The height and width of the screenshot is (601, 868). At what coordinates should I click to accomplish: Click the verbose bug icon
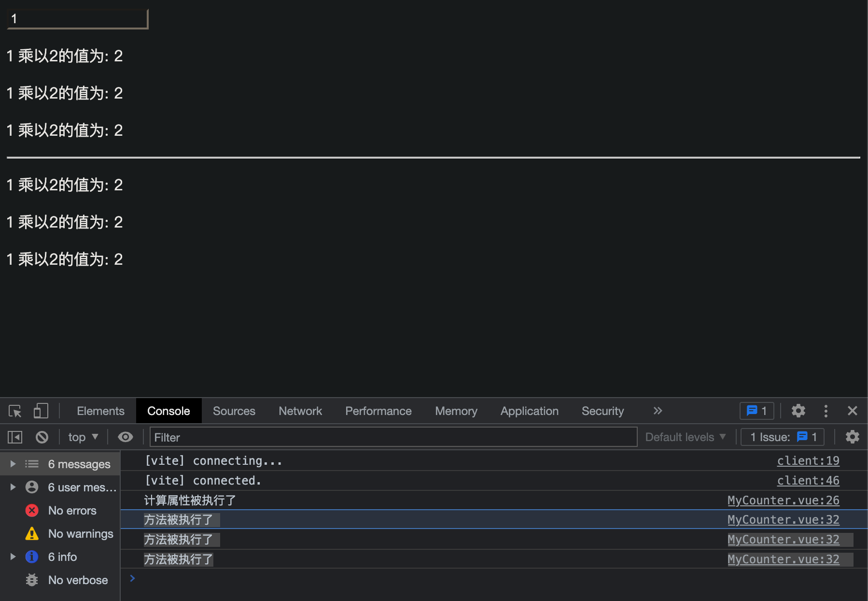[x=32, y=580]
